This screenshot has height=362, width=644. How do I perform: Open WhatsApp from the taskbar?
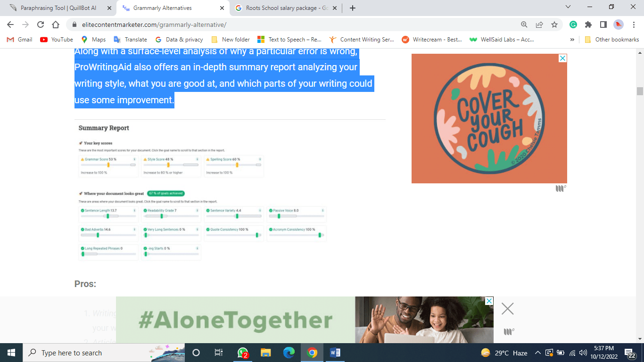(x=243, y=353)
